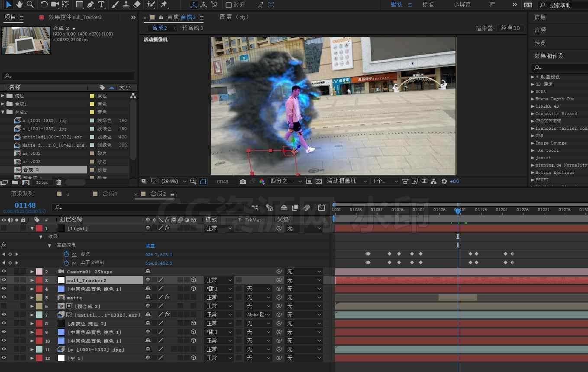
Task: Enable the snapping 对齐 checkbox
Action: (x=229, y=5)
